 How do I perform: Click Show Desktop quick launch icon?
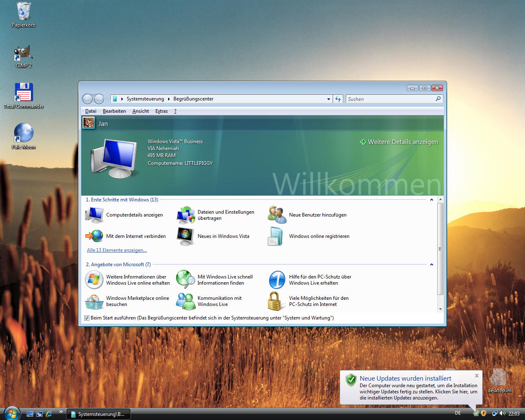click(x=30, y=414)
